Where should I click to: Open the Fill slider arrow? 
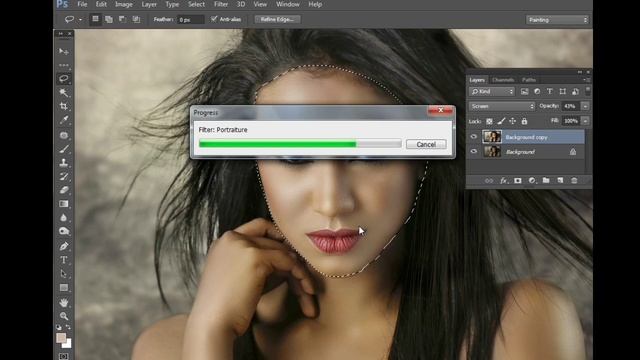tap(585, 121)
